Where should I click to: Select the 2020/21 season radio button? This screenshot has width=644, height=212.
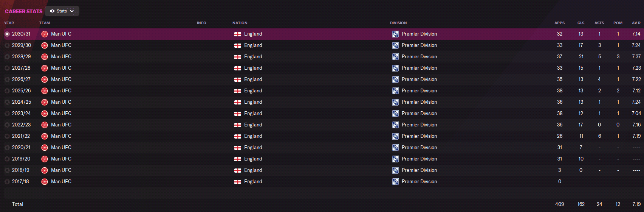coord(7,148)
